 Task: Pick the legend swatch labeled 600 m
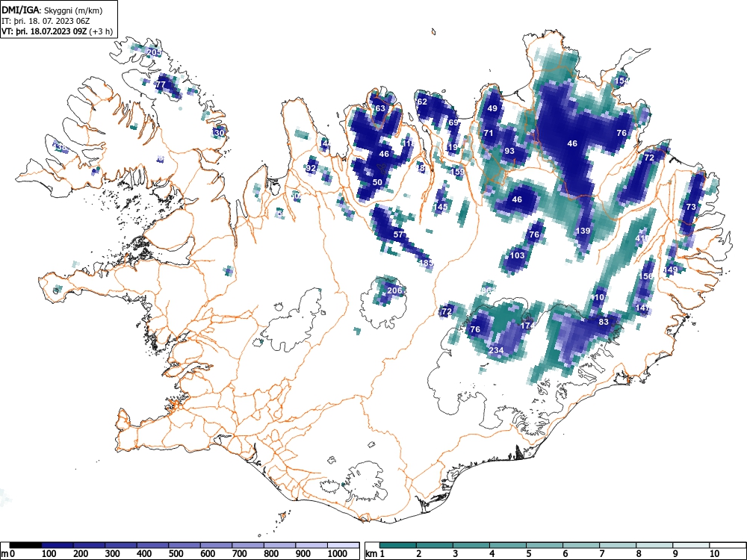(217, 545)
